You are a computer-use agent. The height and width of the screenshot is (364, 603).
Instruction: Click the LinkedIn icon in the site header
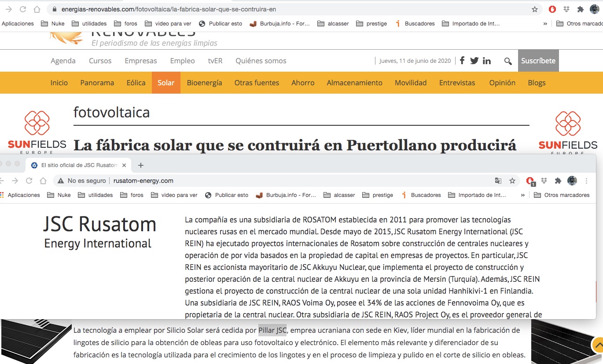coord(486,61)
